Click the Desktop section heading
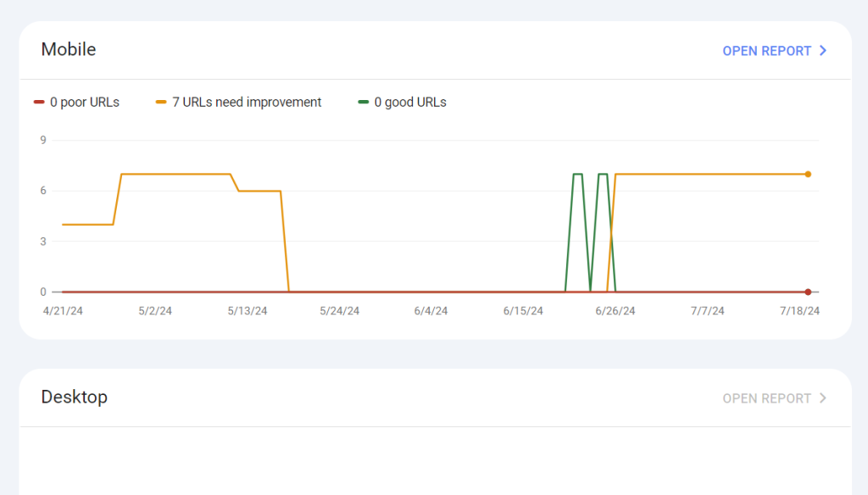This screenshot has height=495, width=868. (x=75, y=397)
